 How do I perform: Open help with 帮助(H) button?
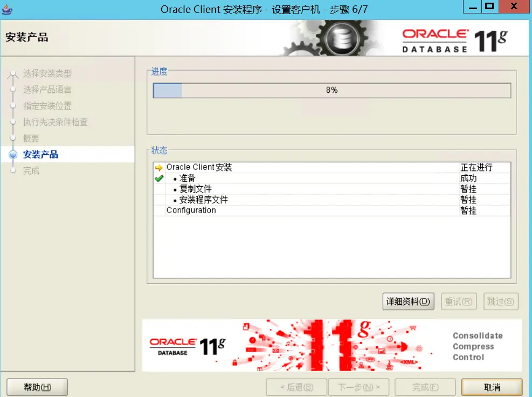(37, 387)
